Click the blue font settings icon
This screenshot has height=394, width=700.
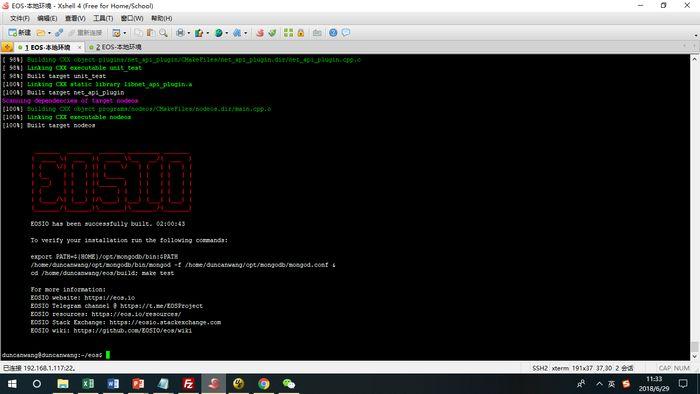point(237,33)
